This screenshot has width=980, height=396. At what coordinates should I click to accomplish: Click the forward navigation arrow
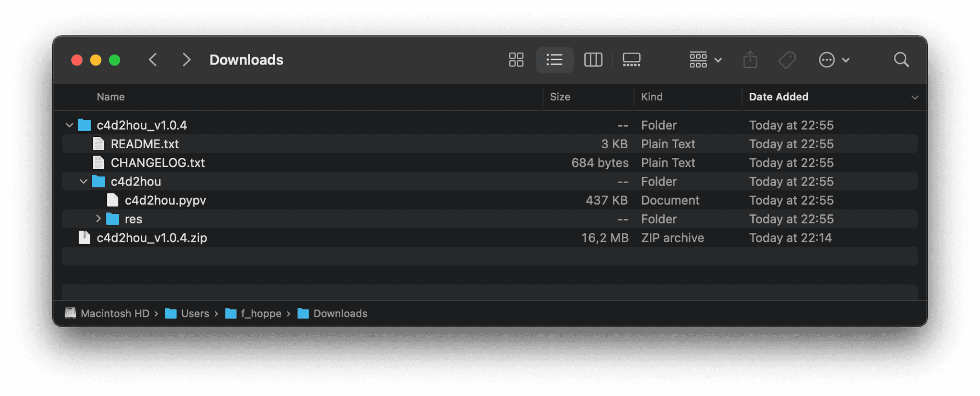click(186, 60)
